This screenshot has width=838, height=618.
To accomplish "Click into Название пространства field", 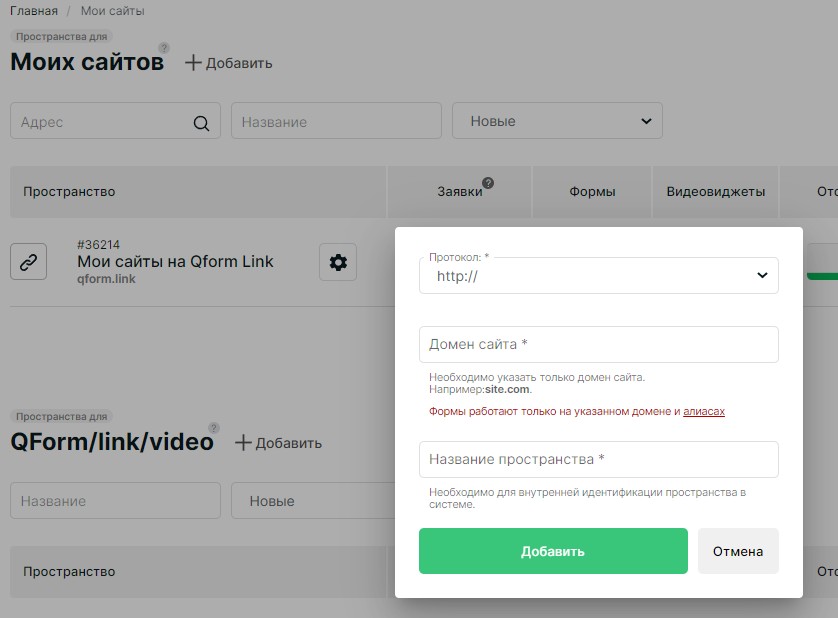I will click(598, 459).
